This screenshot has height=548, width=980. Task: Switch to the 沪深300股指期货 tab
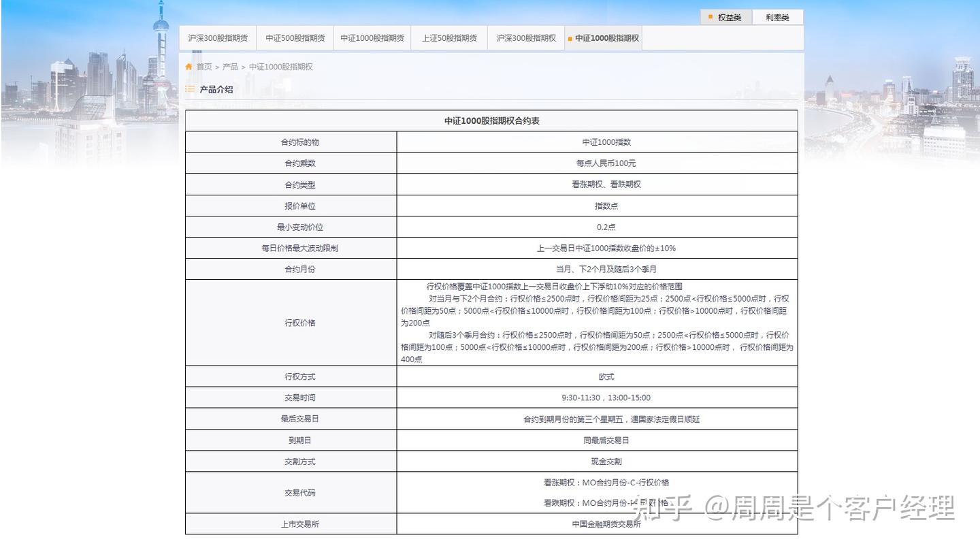(x=218, y=38)
